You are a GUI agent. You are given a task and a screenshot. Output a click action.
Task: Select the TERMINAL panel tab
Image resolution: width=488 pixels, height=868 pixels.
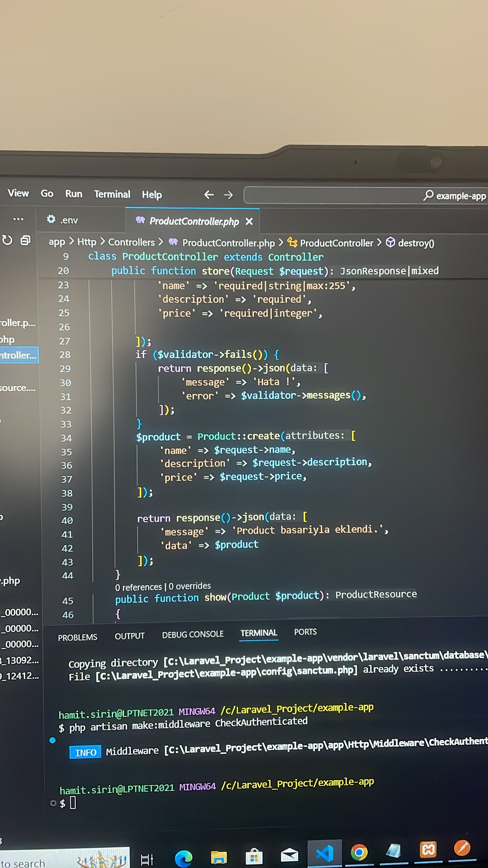(x=259, y=633)
